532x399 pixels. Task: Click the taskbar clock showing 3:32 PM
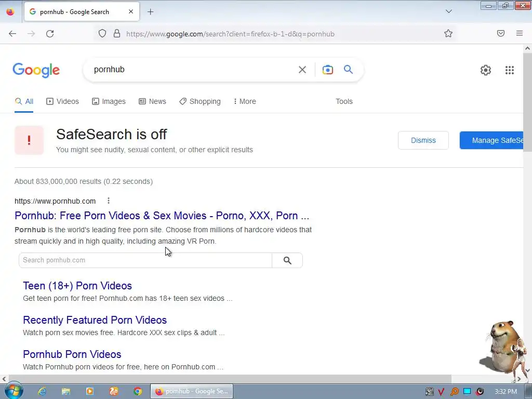[x=506, y=392]
